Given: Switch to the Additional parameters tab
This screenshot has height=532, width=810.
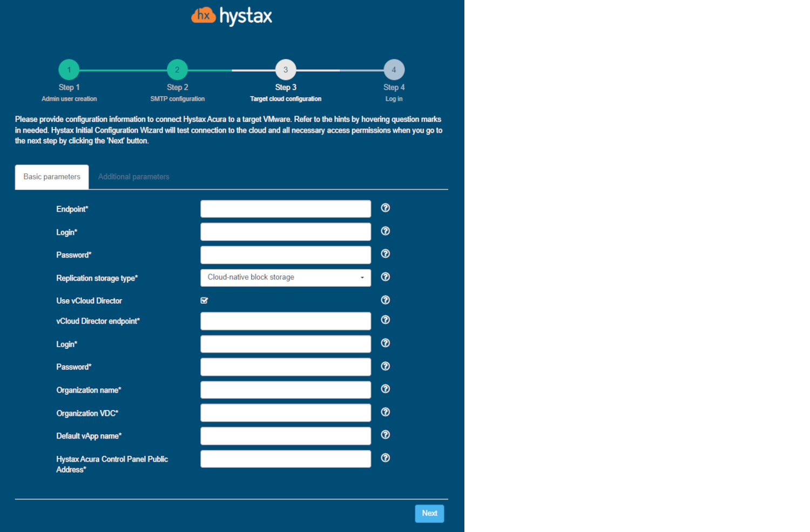Looking at the screenshot, I should (x=133, y=177).
